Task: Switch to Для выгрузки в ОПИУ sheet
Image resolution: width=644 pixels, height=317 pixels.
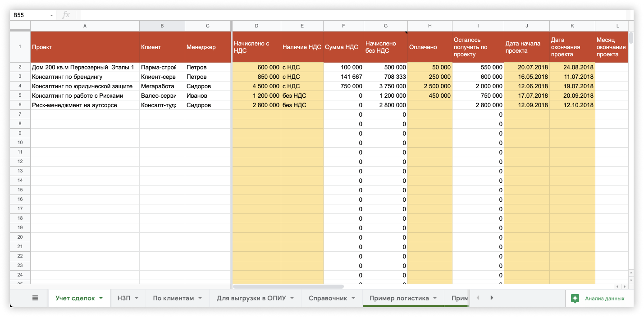Action: click(251, 298)
